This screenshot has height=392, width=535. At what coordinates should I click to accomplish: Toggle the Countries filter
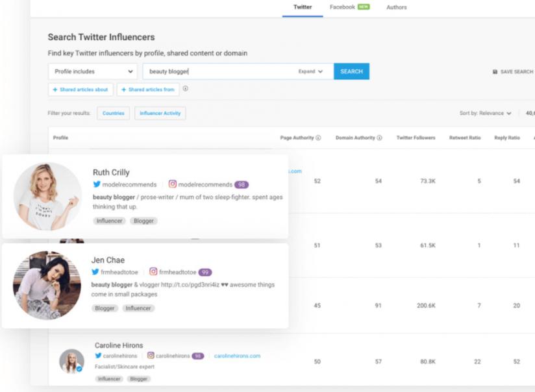click(113, 113)
